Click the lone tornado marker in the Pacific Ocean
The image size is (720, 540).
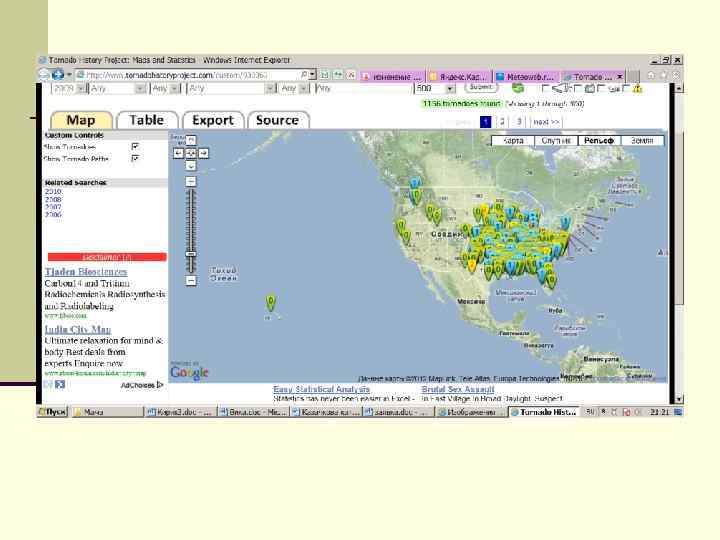point(271,303)
